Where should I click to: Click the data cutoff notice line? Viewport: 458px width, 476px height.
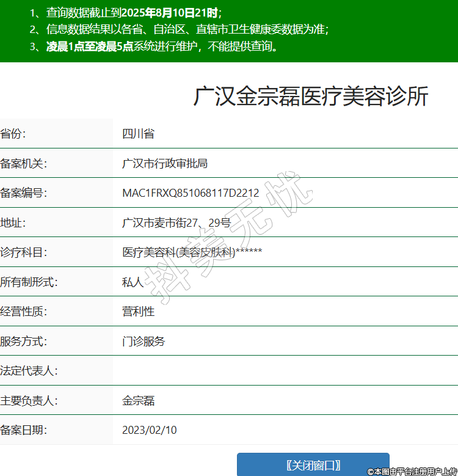(126, 12)
